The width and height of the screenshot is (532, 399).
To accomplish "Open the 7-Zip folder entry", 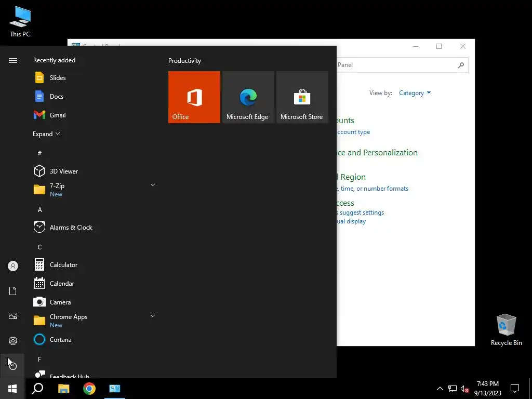I will pos(95,190).
